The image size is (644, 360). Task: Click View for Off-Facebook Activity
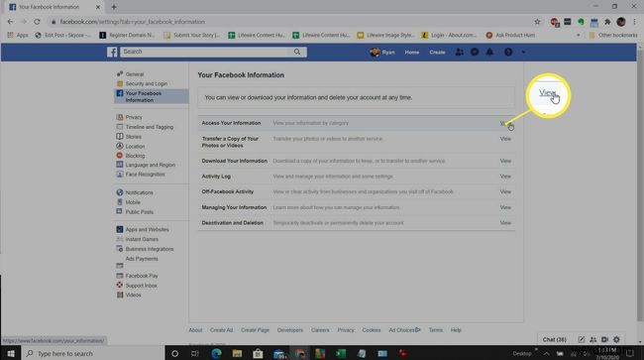pos(505,192)
